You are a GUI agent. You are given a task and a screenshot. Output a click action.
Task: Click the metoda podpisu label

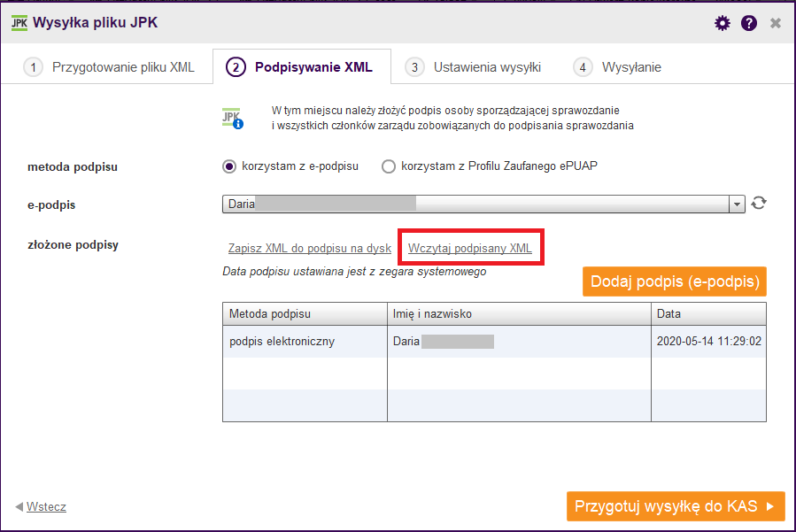(x=73, y=167)
